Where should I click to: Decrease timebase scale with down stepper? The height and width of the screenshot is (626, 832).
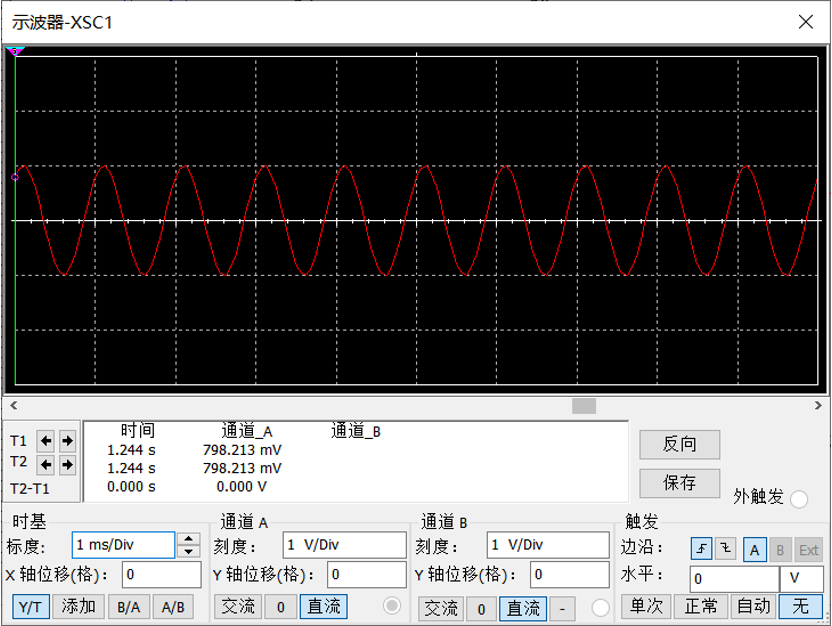[x=188, y=551]
